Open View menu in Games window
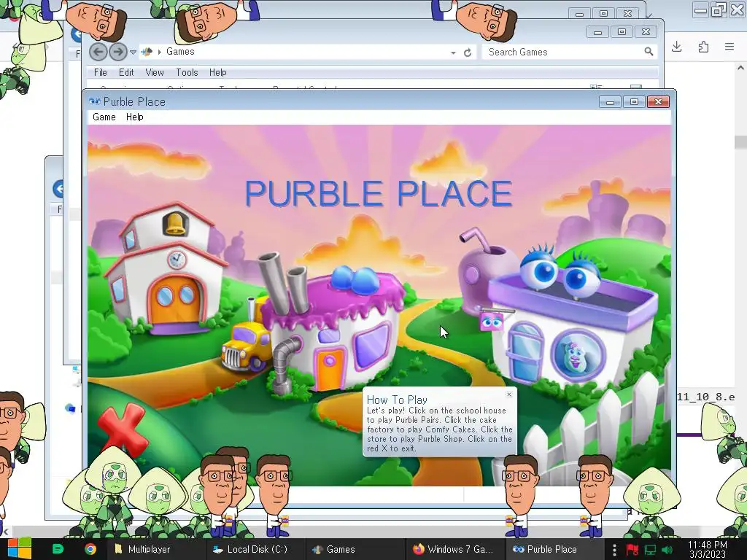 pyautogui.click(x=155, y=72)
